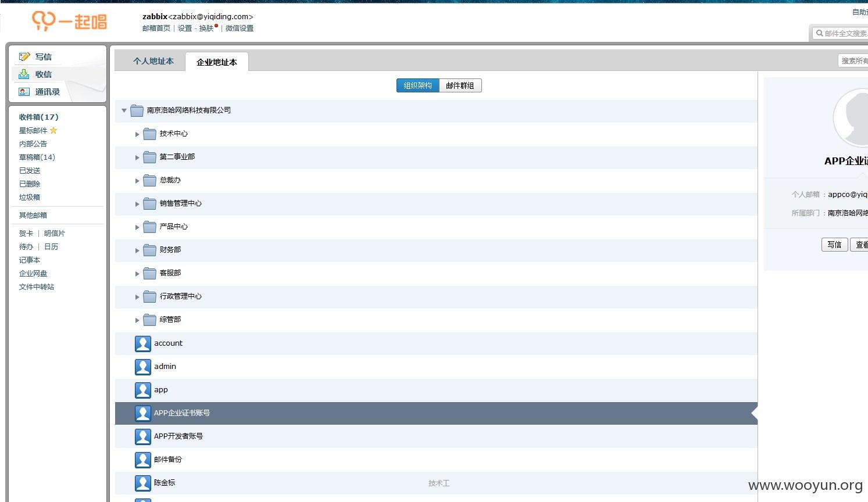The width and height of the screenshot is (868, 502).
Task: Click the admin user avatar icon
Action: (143, 367)
